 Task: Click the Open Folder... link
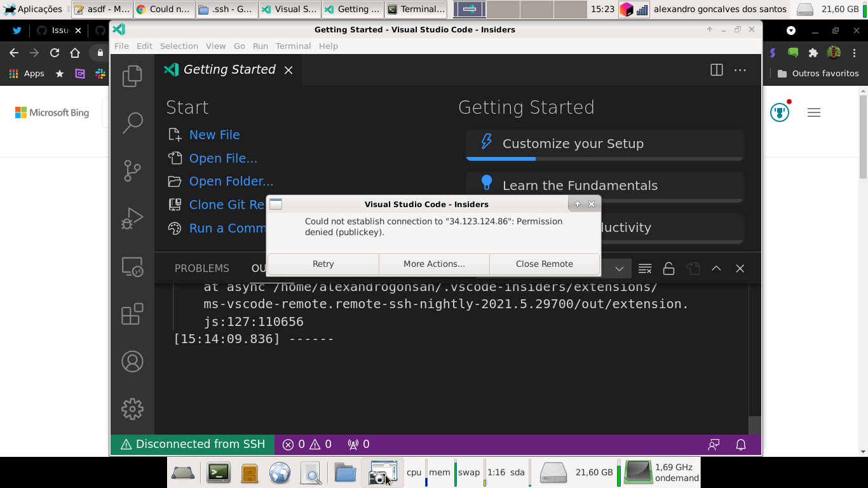click(231, 181)
